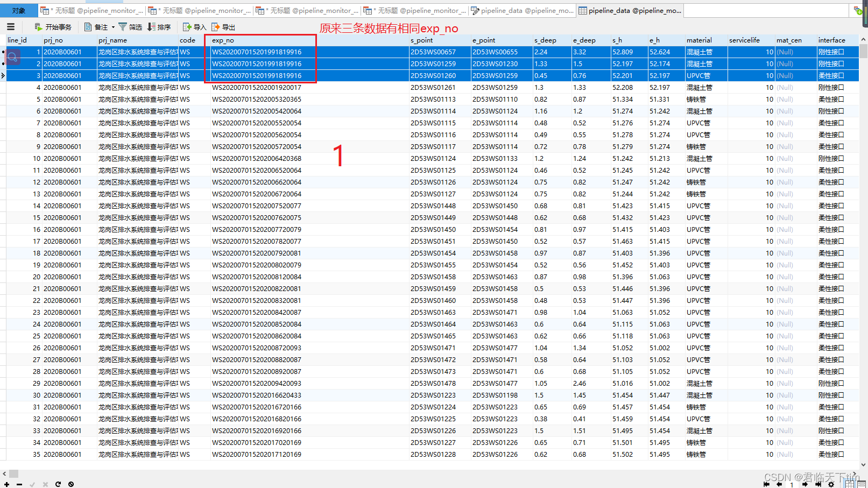This screenshot has height=488, width=868.
Task: Click the interface column header
Action: click(837, 40)
